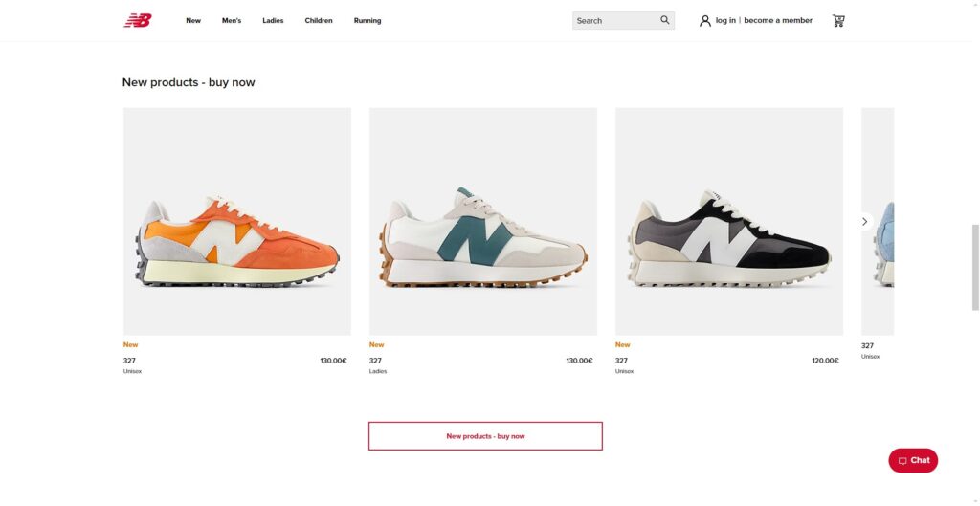Select the black 327 unisex sneaker image
This screenshot has width=980, height=506.
click(728, 221)
